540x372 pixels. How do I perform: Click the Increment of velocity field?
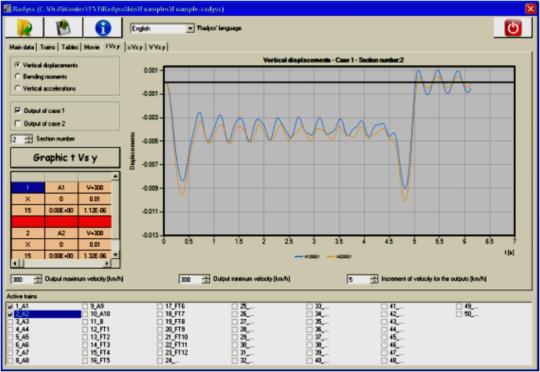pyautogui.click(x=359, y=279)
